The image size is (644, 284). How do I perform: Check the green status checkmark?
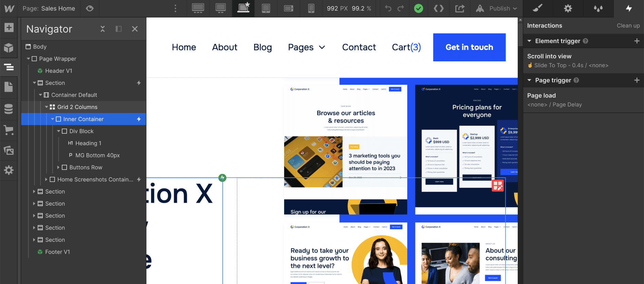[419, 8]
